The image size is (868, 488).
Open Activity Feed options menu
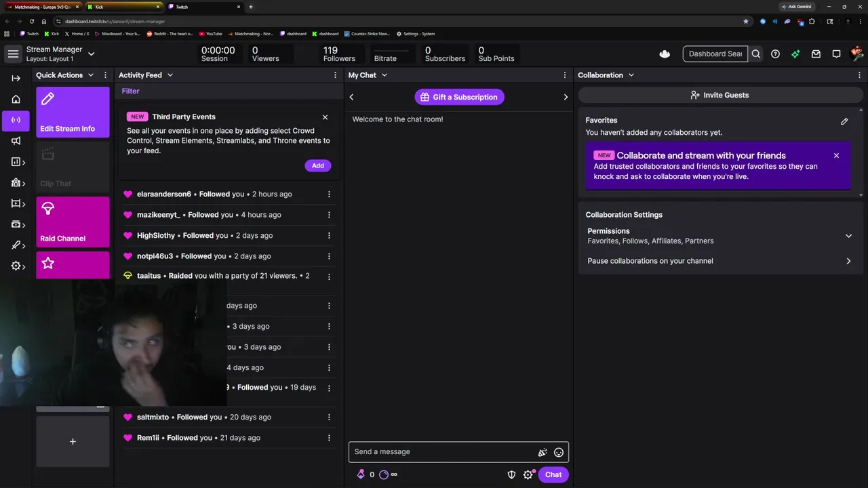[x=335, y=75]
